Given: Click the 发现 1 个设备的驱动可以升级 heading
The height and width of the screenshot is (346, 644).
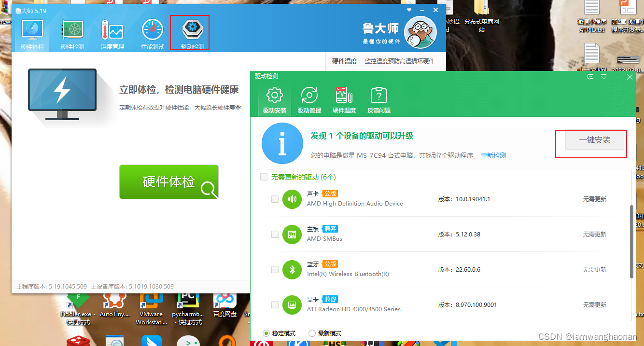Looking at the screenshot, I should coord(362,136).
